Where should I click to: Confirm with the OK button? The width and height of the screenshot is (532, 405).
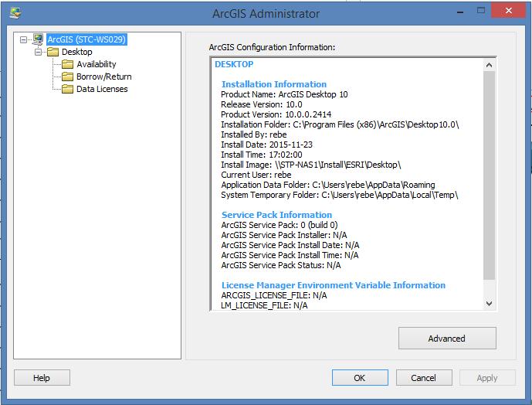pos(360,377)
